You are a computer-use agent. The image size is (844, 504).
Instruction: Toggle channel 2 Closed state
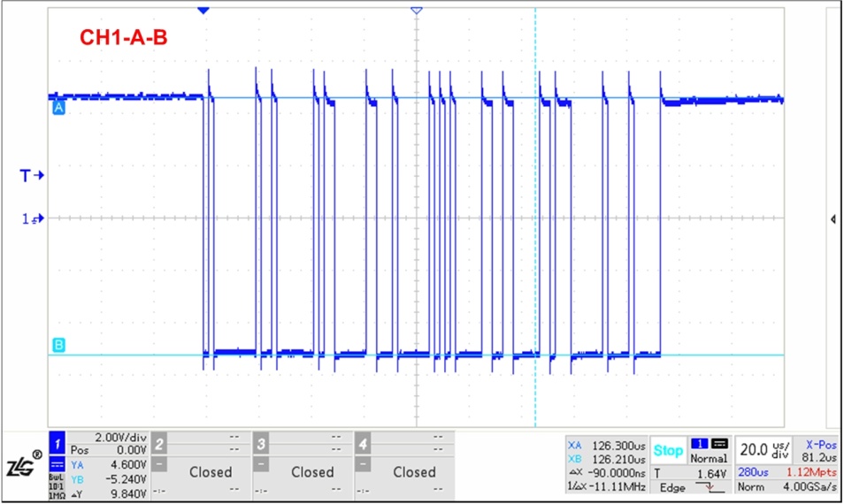(211, 472)
